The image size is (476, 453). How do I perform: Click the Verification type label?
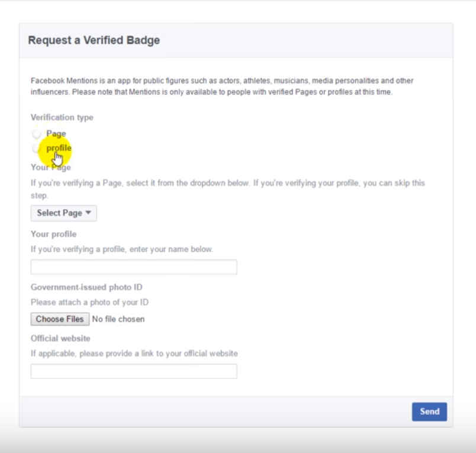click(x=62, y=117)
